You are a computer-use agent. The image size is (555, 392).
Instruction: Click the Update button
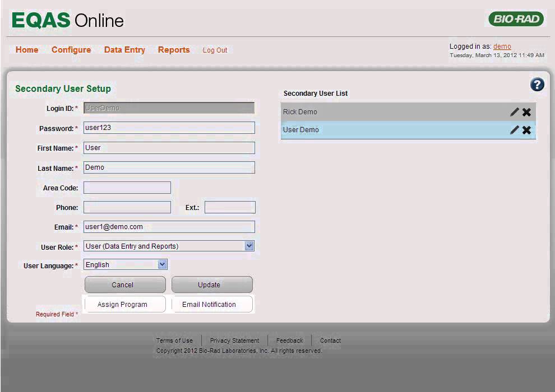click(212, 284)
